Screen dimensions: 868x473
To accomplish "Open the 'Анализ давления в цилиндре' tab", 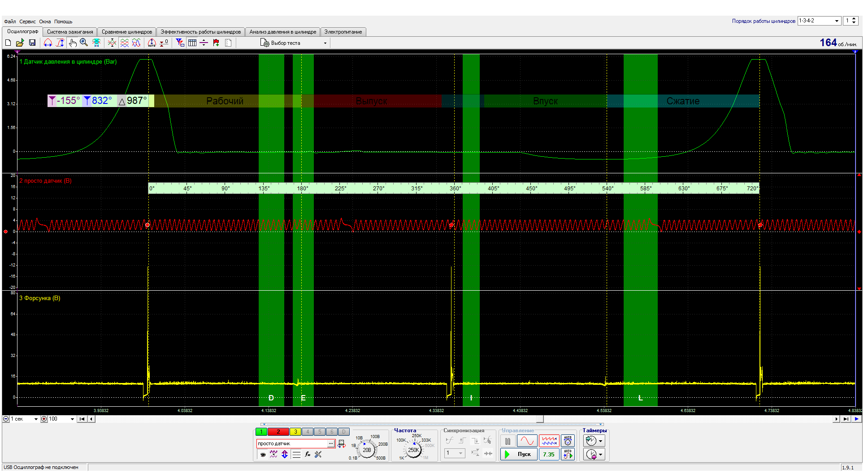I will coord(283,32).
